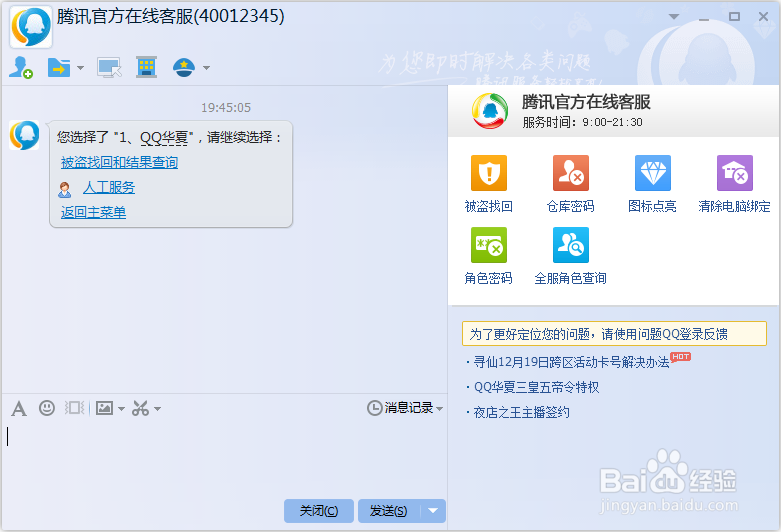The image size is (781, 532).
Task: Select the 人工服务 link
Action: (109, 187)
